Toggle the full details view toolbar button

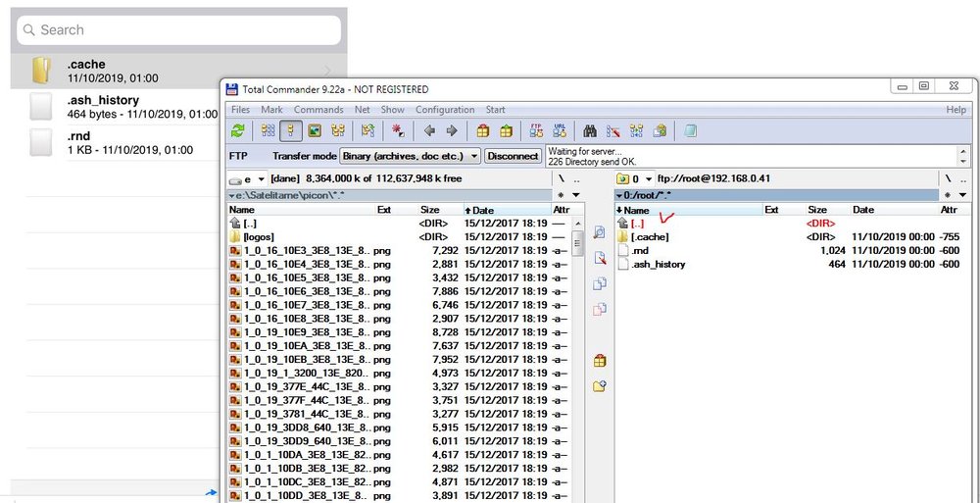click(x=291, y=130)
